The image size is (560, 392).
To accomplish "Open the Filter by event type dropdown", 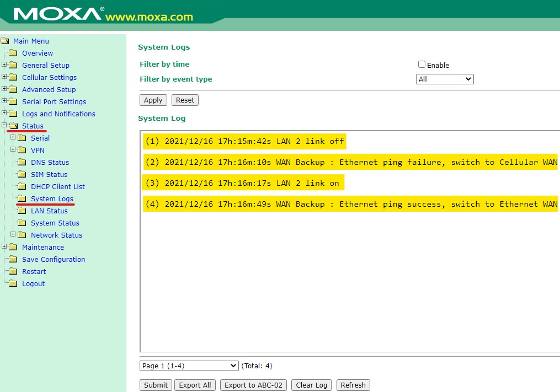I will [444, 79].
